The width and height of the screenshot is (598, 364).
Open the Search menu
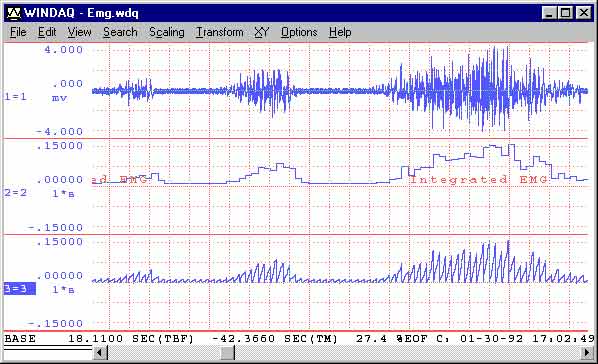pos(120,32)
